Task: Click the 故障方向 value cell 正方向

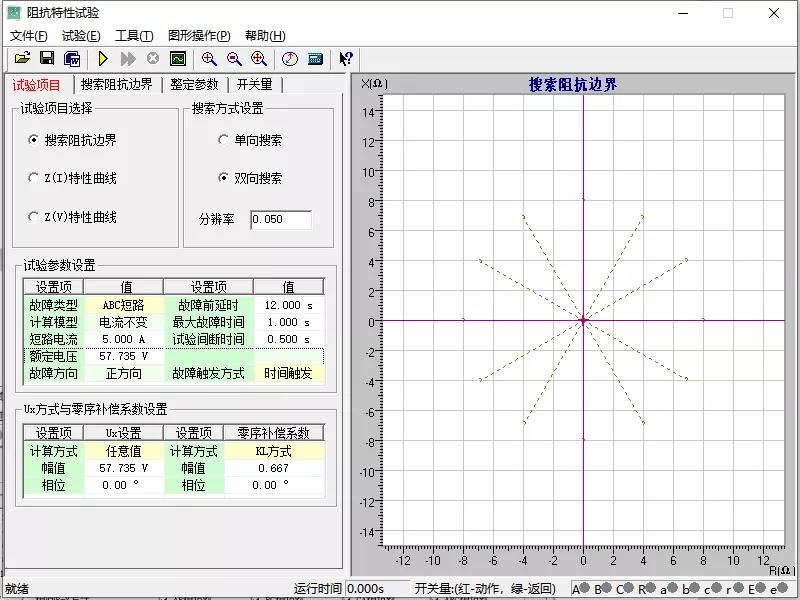Action: tap(123, 373)
